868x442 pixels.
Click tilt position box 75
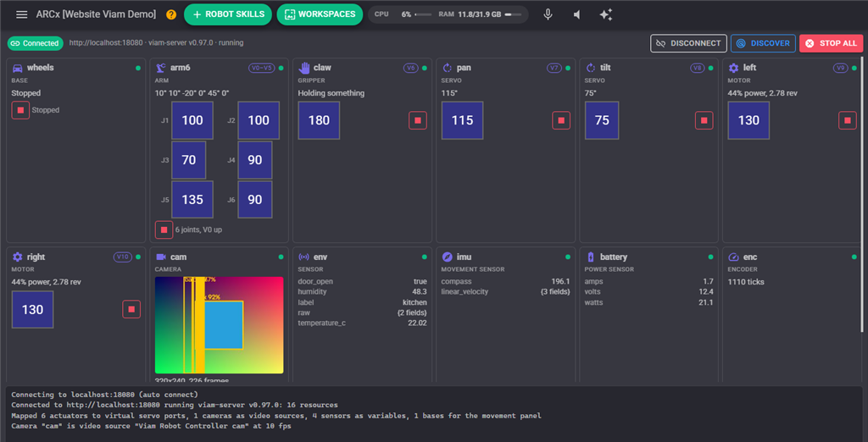602,120
